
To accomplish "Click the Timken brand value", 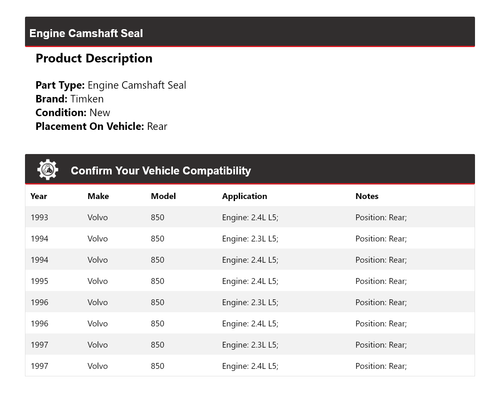I will pos(87,99).
